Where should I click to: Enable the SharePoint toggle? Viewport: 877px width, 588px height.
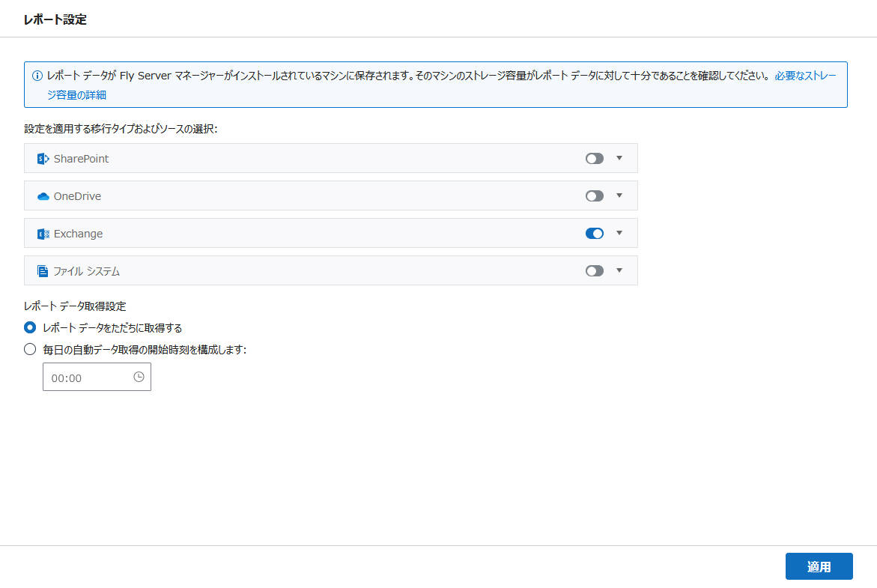(x=595, y=158)
